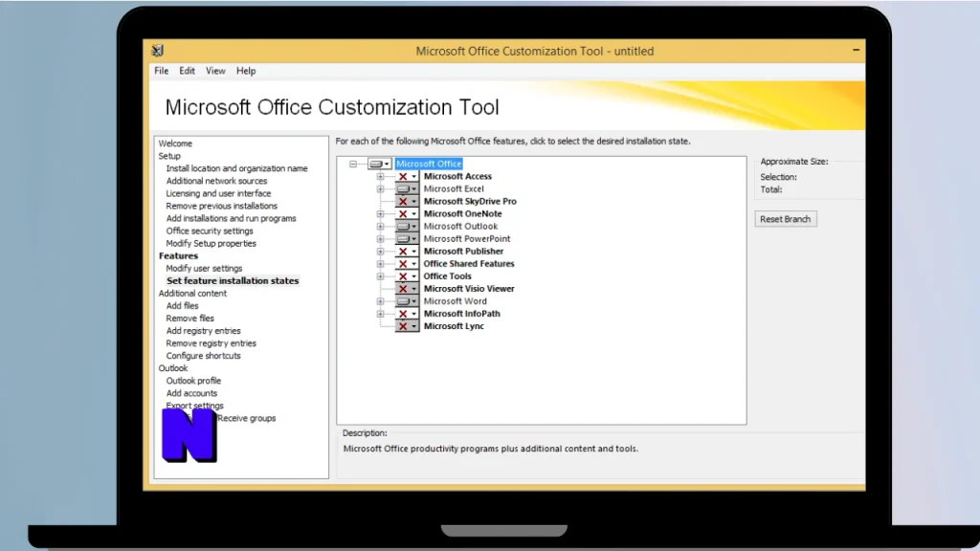This screenshot has width=980, height=551.
Task: Select Microsoft Word label in feature tree
Action: coord(455,301)
